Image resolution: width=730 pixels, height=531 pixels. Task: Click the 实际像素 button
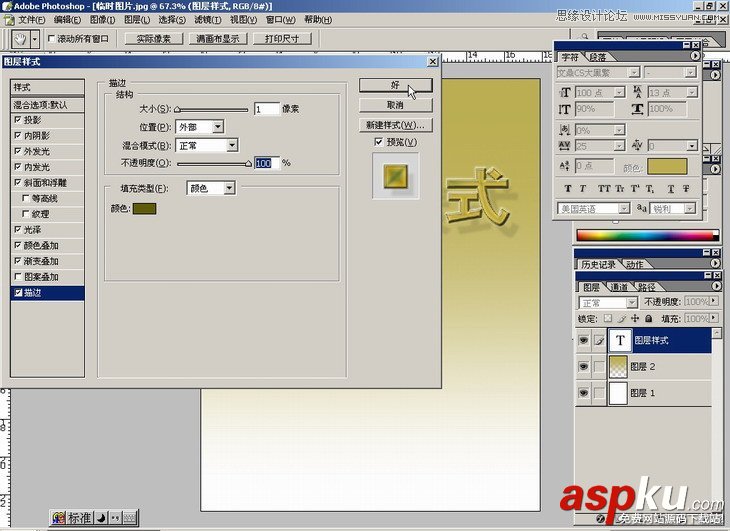point(154,39)
